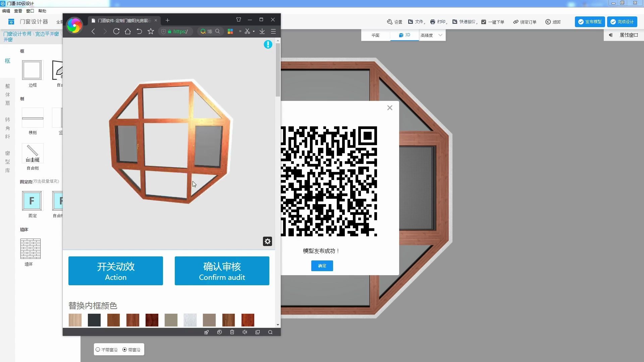Click the browser address bar https field

(x=175, y=31)
